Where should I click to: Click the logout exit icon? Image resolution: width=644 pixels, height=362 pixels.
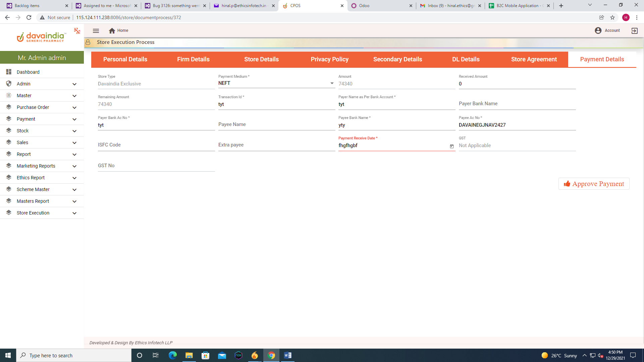coord(634,31)
